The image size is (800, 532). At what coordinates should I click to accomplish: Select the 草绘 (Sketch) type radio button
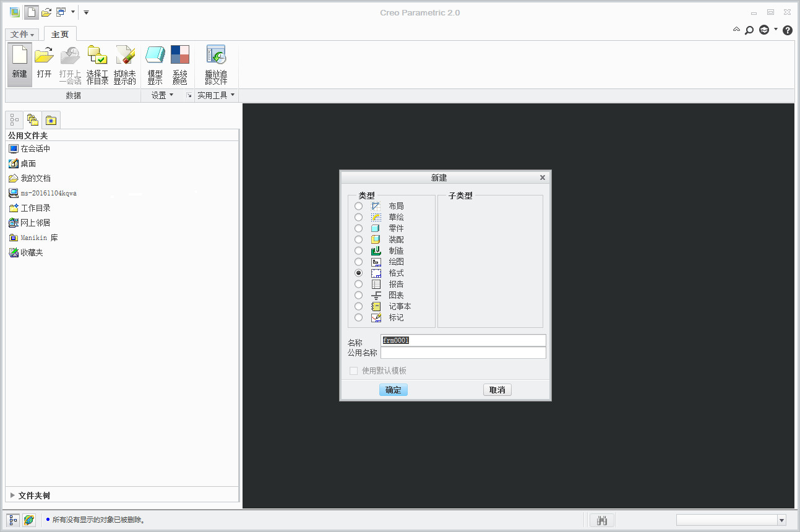pyautogui.click(x=359, y=217)
